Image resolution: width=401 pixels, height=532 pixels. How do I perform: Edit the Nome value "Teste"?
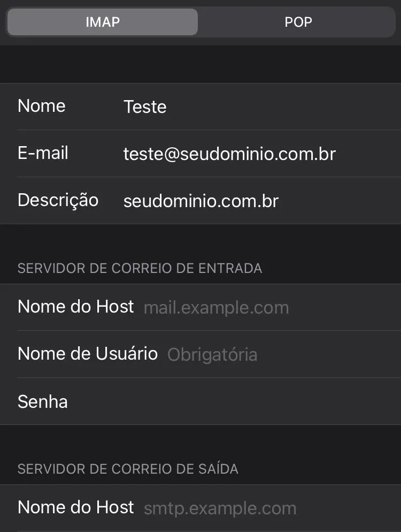click(x=145, y=107)
